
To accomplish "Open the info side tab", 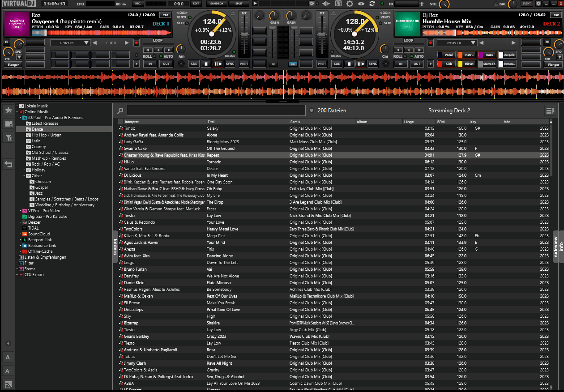I will (x=561, y=247).
